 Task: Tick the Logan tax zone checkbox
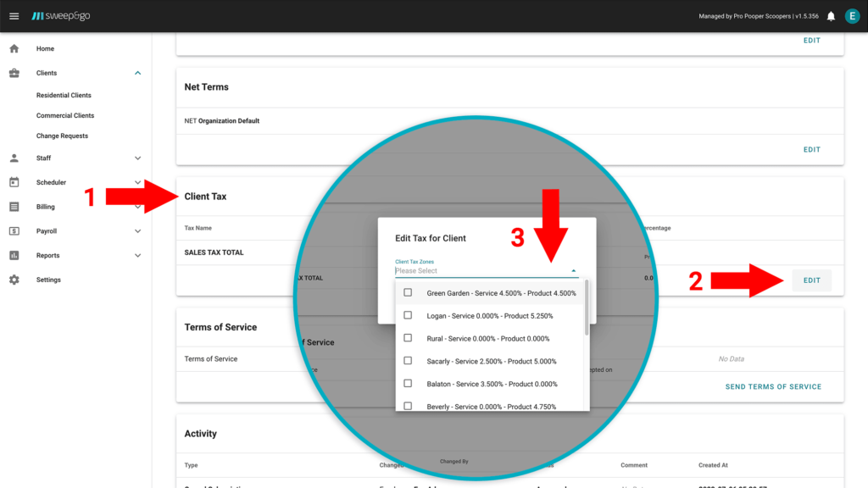[x=408, y=315]
